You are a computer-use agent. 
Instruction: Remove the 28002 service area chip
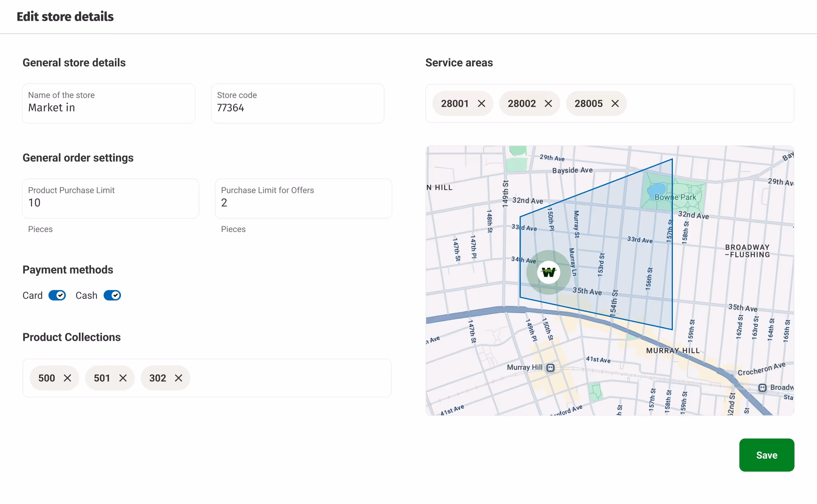548,103
